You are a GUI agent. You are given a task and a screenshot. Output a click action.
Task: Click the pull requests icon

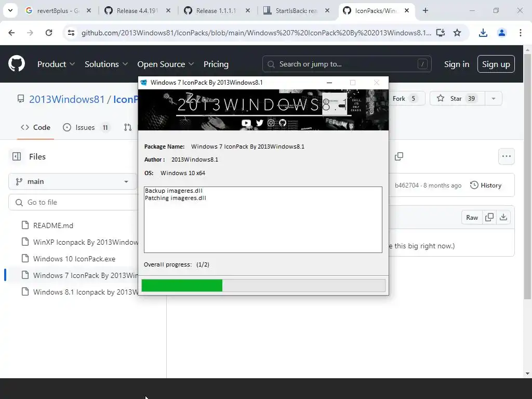pos(128,127)
